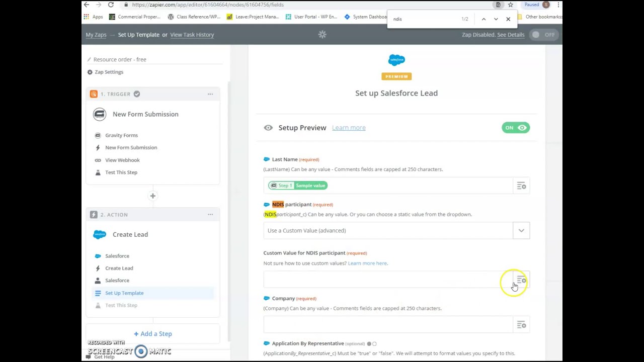Insert field icon for NDIS custom value

(521, 280)
